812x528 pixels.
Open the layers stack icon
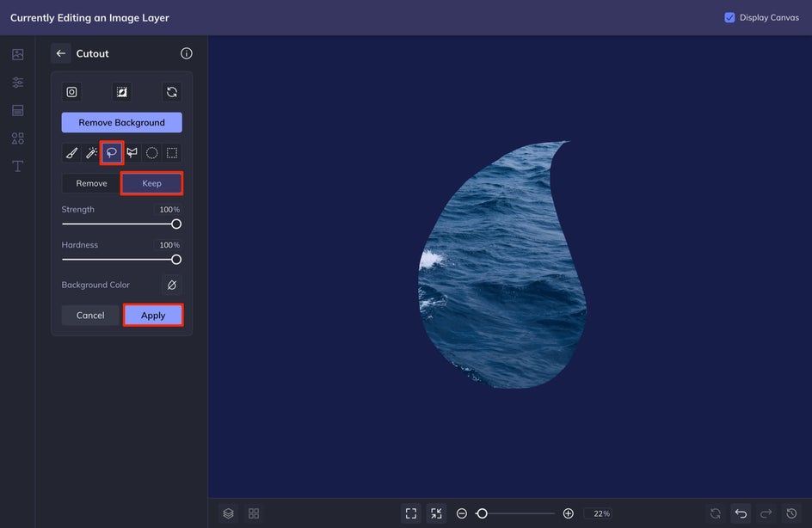(229, 513)
